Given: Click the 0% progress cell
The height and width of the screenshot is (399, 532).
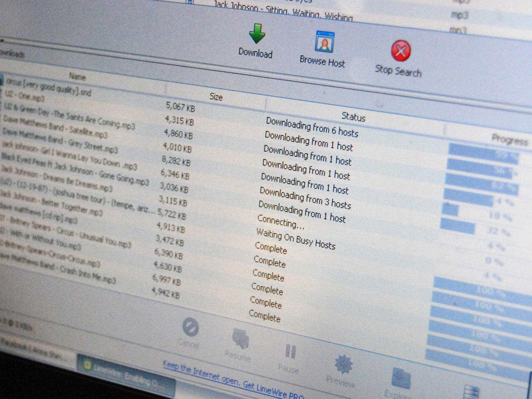Looking at the screenshot, I should pyautogui.click(x=494, y=261).
